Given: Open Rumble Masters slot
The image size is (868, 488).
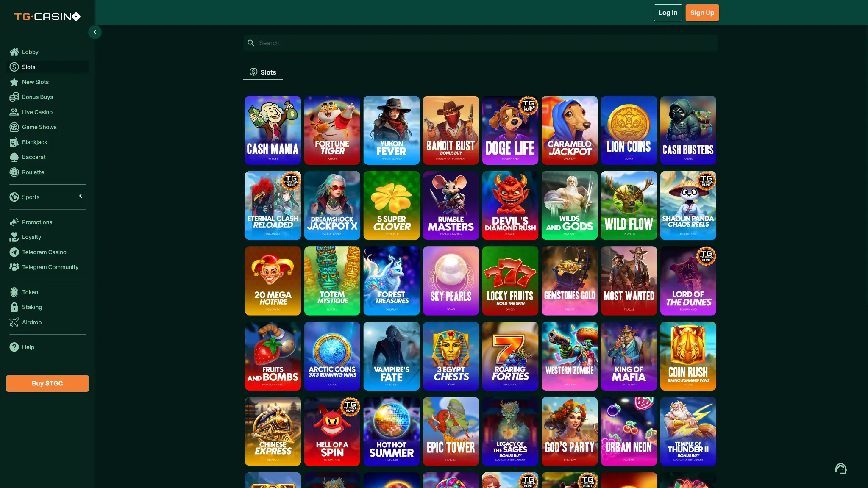Looking at the screenshot, I should pyautogui.click(x=451, y=205).
